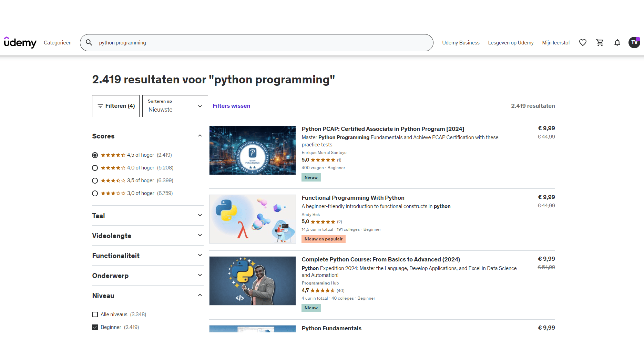This screenshot has height=362, width=644.
Task: Open the Sorteren op Nieuwste dropdown
Action: [175, 106]
